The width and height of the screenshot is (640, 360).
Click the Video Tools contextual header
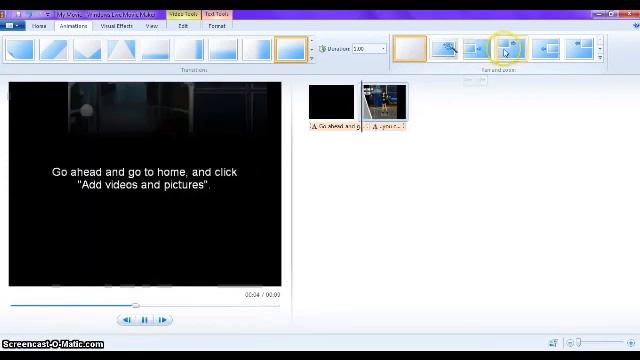pyautogui.click(x=183, y=14)
